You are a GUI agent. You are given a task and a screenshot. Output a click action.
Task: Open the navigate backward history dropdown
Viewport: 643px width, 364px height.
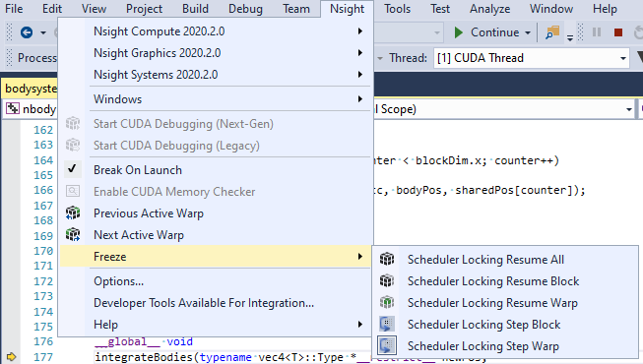[43, 32]
